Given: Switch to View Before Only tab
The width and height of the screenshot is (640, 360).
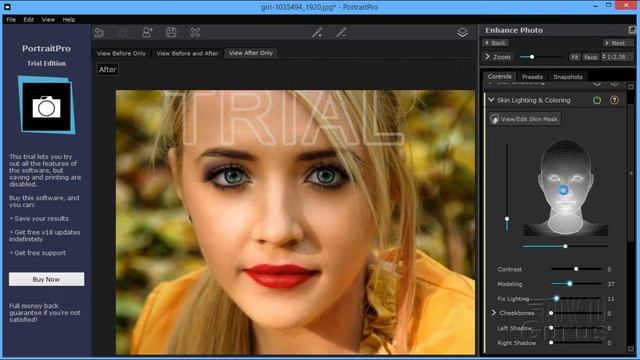Looking at the screenshot, I should tap(121, 53).
